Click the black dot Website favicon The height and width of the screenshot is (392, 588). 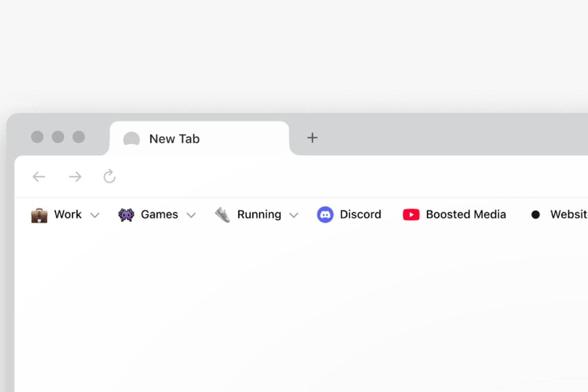535,215
